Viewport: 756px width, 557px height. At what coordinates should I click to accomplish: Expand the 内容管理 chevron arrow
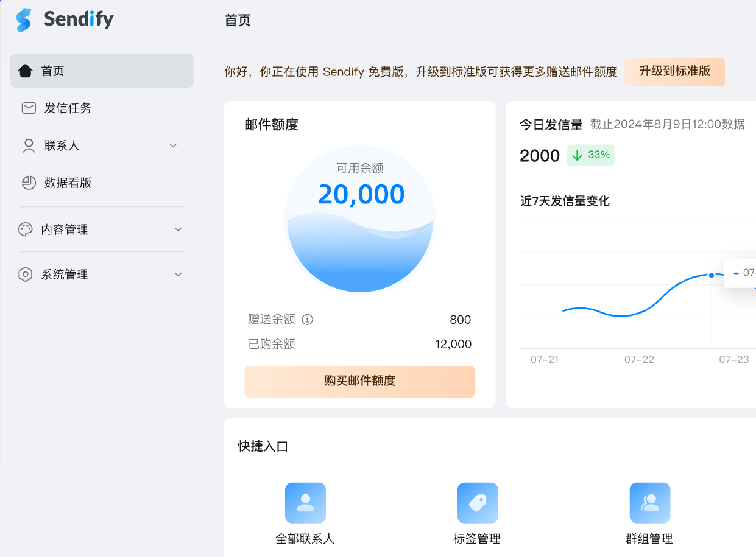click(x=178, y=229)
